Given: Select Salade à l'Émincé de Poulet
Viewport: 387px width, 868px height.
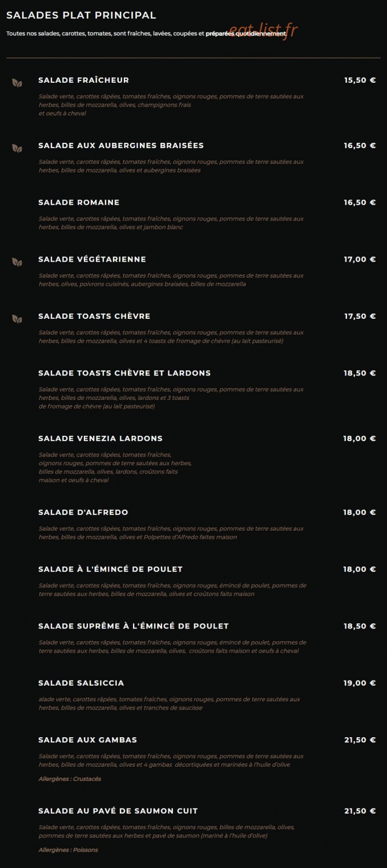Looking at the screenshot, I should pos(110,569).
